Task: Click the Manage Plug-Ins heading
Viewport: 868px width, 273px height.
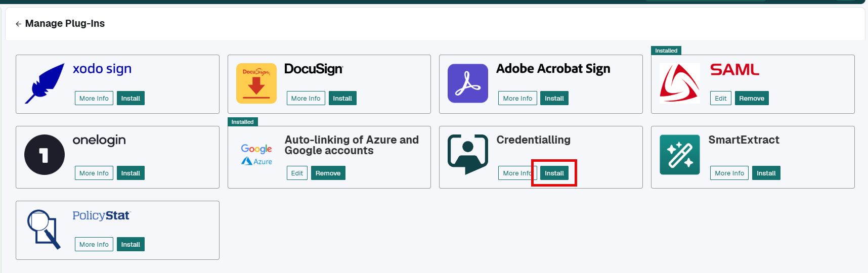Action: 65,24
